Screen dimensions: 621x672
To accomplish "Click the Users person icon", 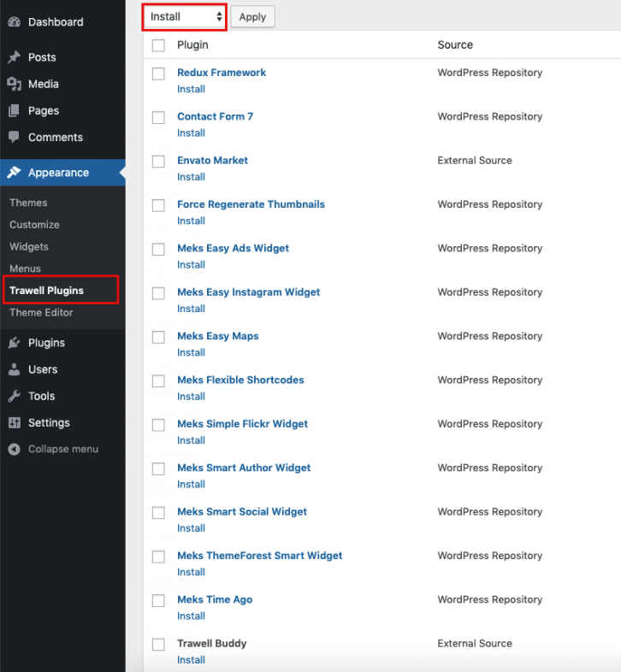I will click(x=14, y=369).
